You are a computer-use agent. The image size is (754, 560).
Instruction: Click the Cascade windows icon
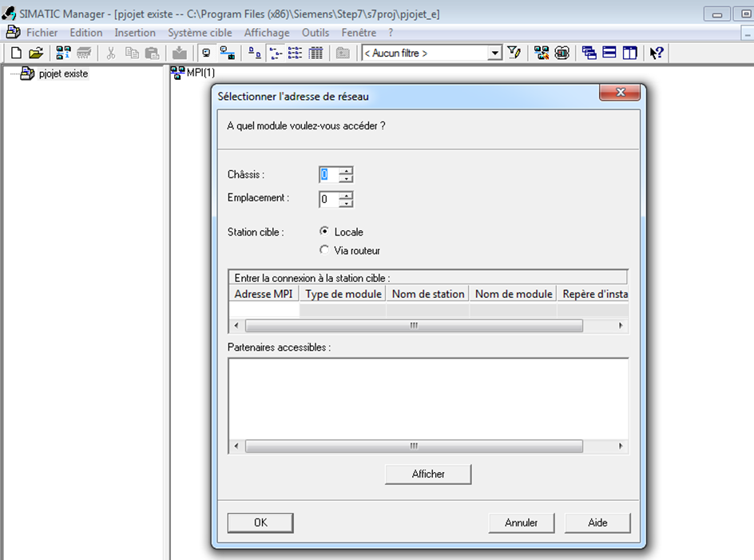pyautogui.click(x=589, y=53)
